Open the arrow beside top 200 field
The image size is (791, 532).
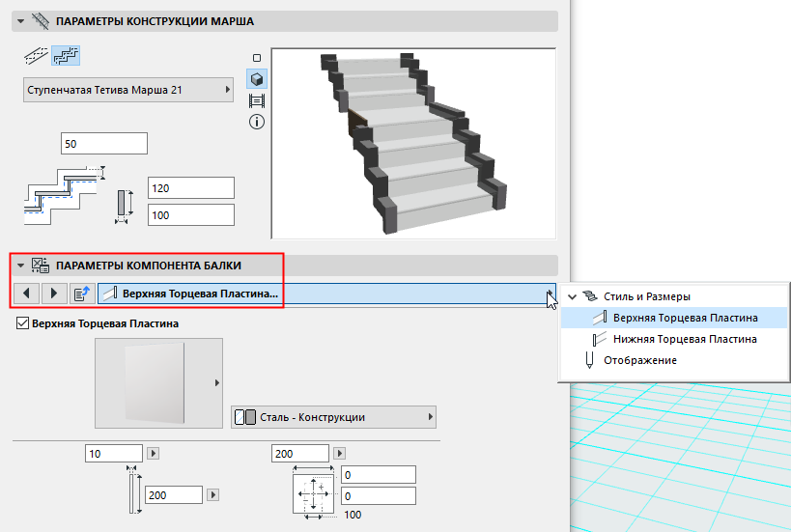coord(340,454)
